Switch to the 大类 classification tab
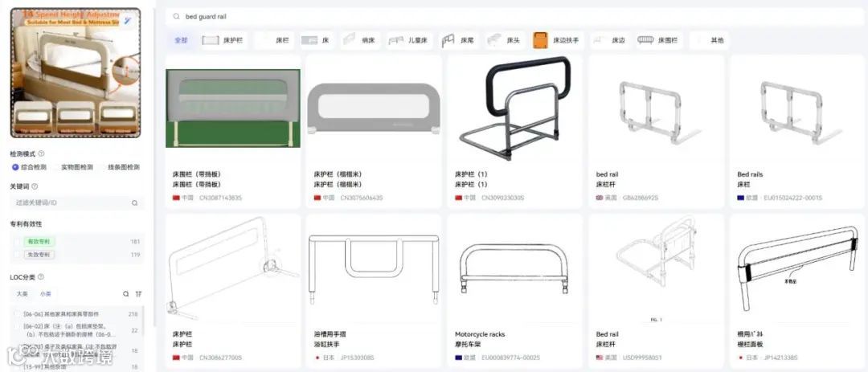The height and width of the screenshot is (372, 868). (x=22, y=294)
